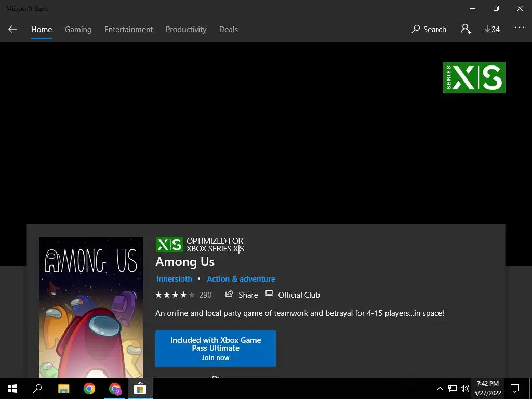Open File Explorer from the taskbar
The height and width of the screenshot is (399, 532).
(x=63, y=389)
